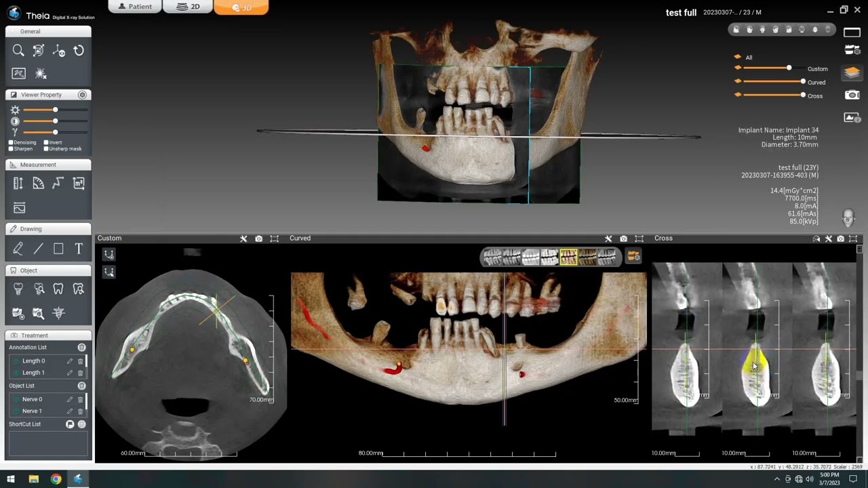The height and width of the screenshot is (488, 868).
Task: Toggle visibility eye of Nerve 1
Action: [16, 411]
